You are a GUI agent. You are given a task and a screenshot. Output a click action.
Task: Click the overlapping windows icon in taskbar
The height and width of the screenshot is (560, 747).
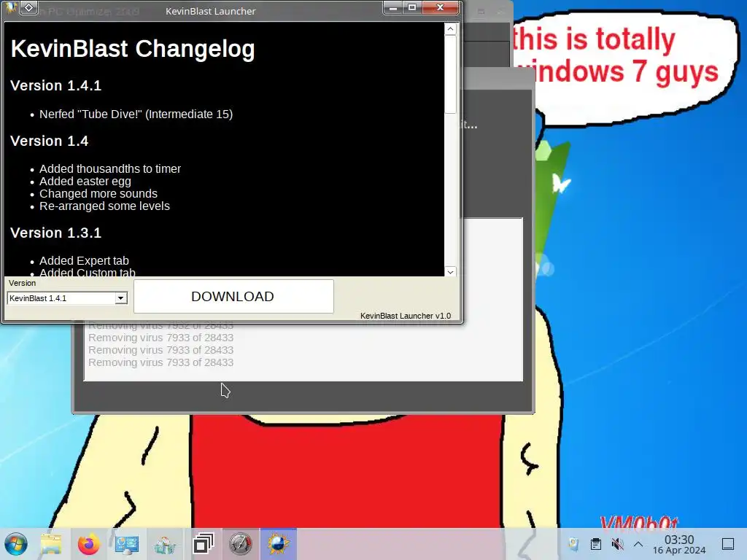pos(203,544)
